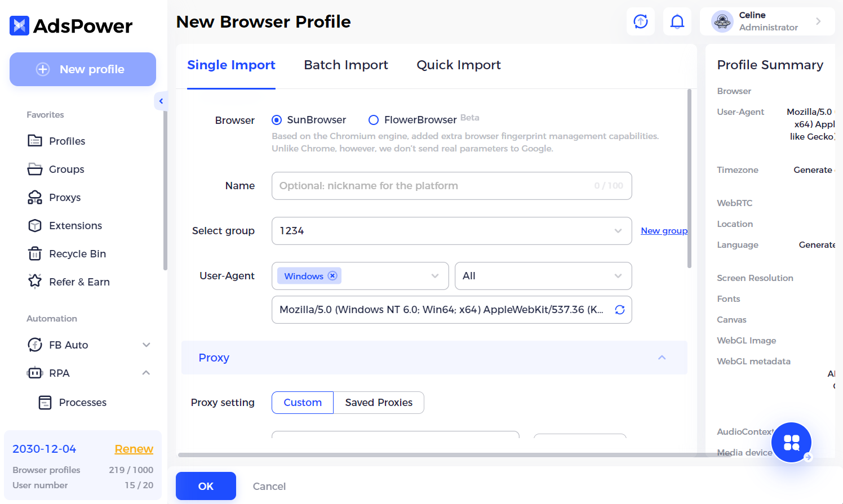Click the horizontal scrollbar below the form
The image size is (843, 504).
[454, 454]
